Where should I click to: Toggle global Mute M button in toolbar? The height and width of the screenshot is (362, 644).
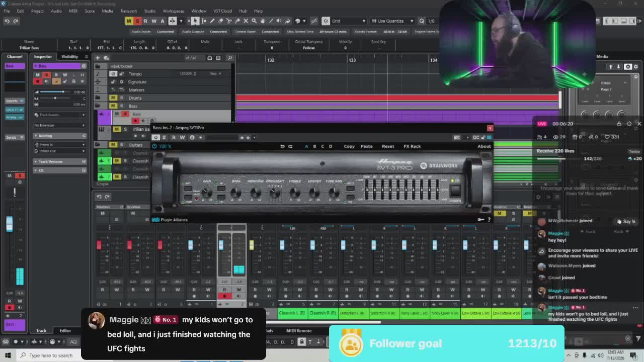click(129, 21)
